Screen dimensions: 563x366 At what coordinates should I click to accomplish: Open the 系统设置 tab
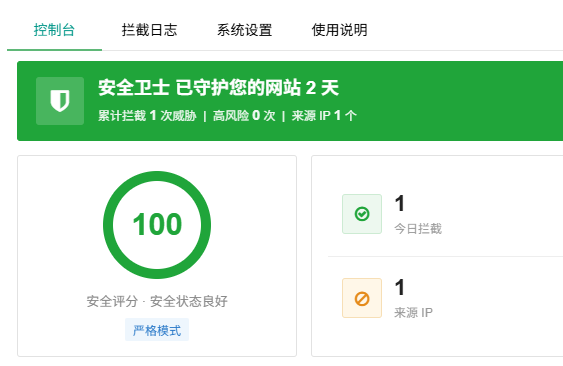[245, 30]
